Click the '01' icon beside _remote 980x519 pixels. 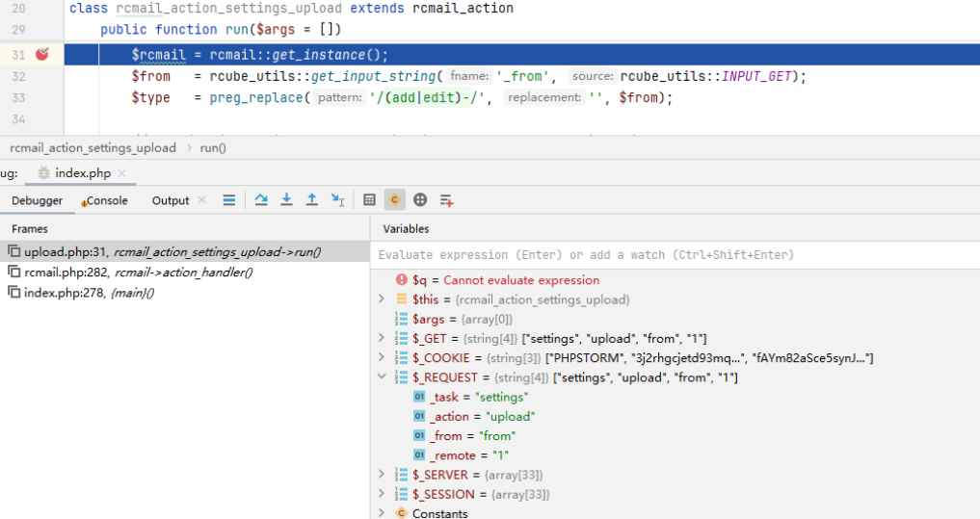419,455
